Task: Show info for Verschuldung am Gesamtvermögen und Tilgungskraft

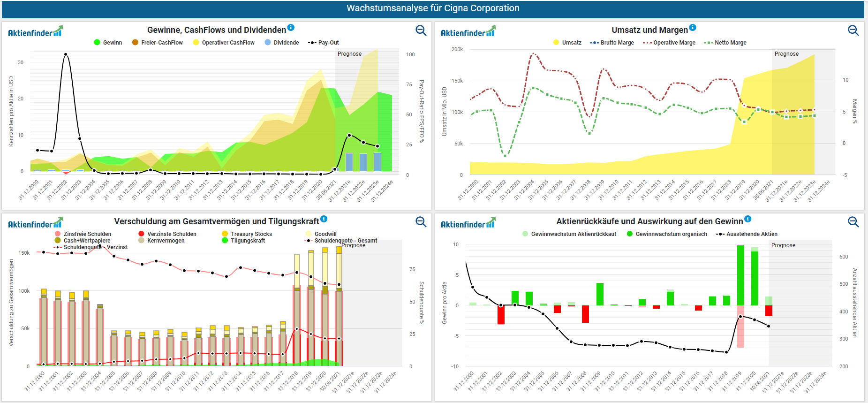Action: (324, 219)
